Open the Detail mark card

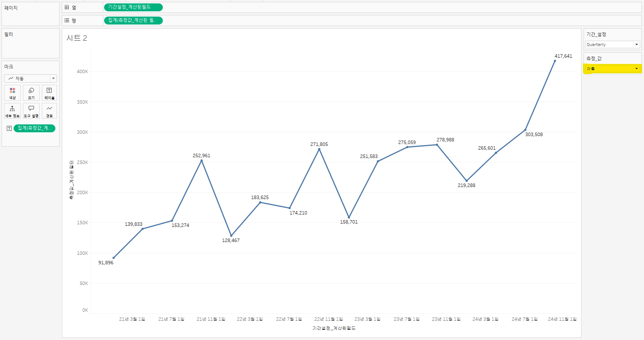click(12, 111)
